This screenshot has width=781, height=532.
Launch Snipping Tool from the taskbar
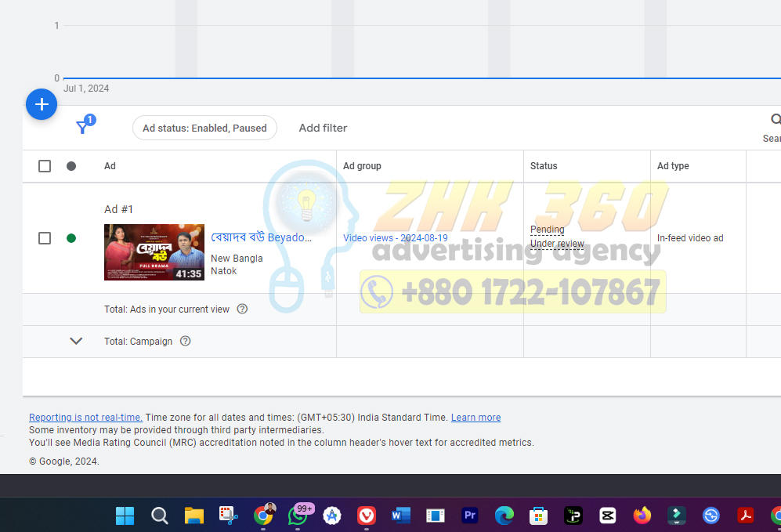(228, 516)
